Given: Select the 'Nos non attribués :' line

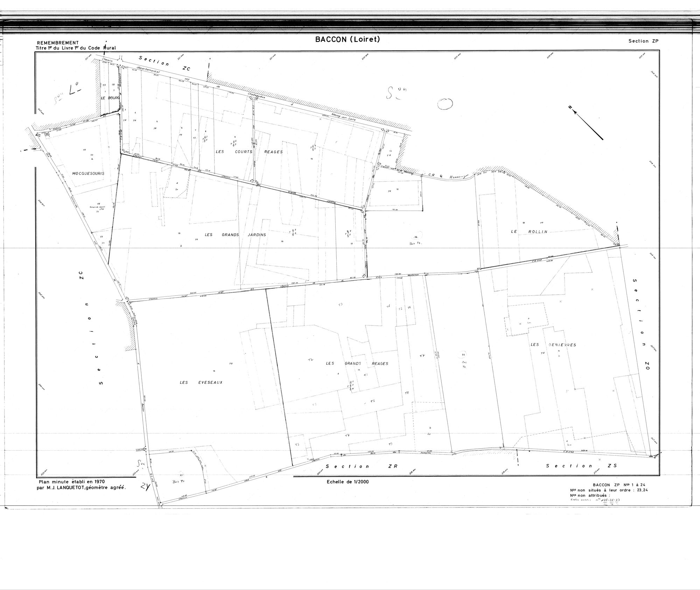Looking at the screenshot, I should (590, 496).
